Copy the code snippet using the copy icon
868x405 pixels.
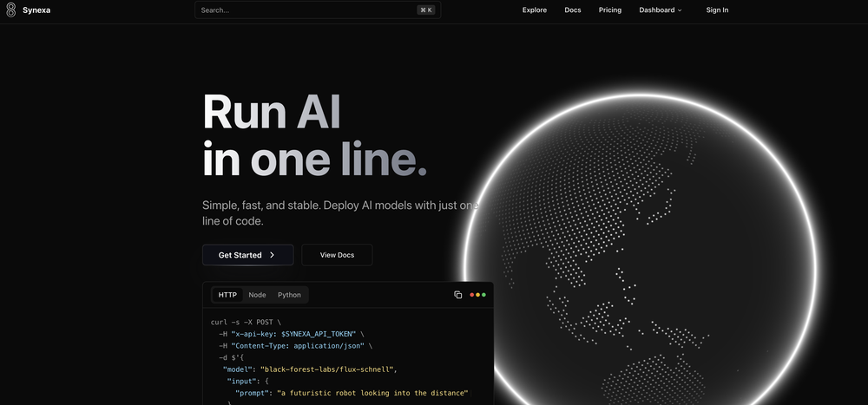pyautogui.click(x=458, y=295)
